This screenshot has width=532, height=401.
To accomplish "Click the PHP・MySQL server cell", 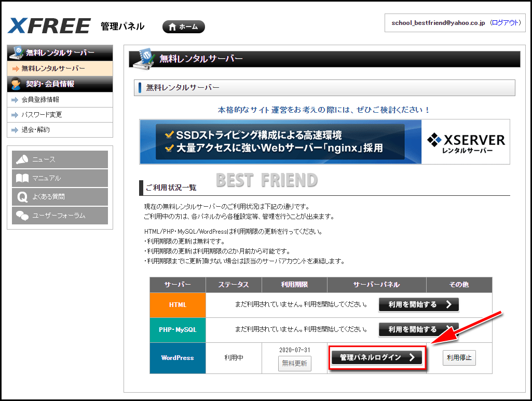I will tap(178, 330).
